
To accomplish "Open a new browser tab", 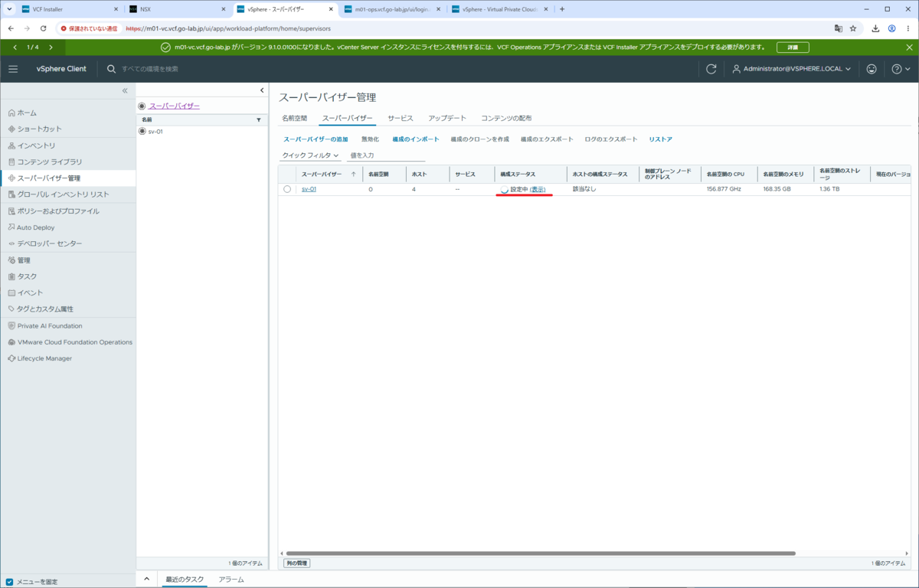I will click(x=562, y=9).
